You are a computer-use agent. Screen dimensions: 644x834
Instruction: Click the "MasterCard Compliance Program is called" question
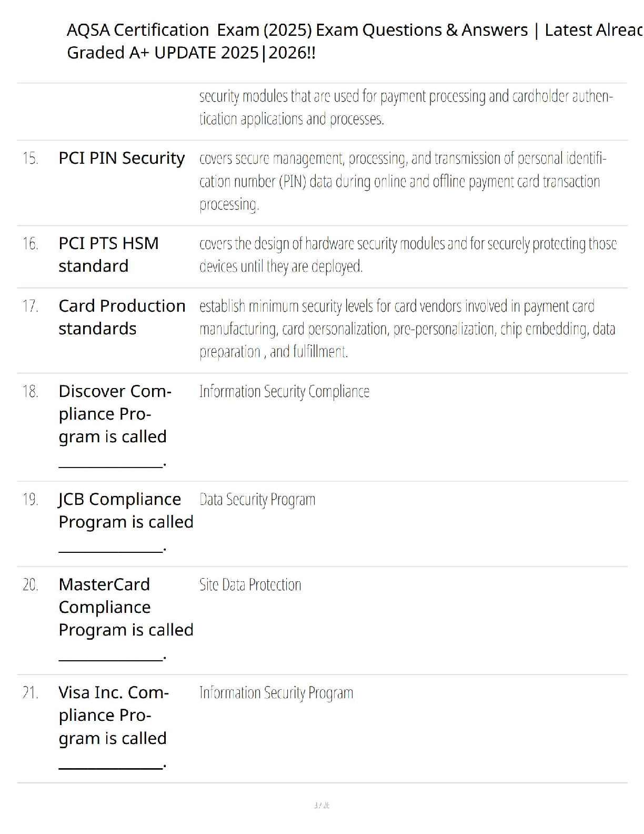pos(126,607)
